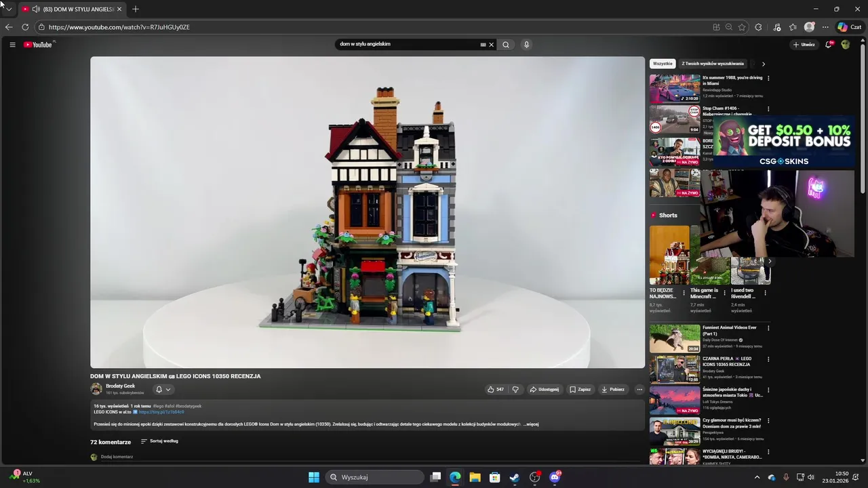Open a new browser tab with the plus button
868x488 pixels.
pyautogui.click(x=136, y=9)
